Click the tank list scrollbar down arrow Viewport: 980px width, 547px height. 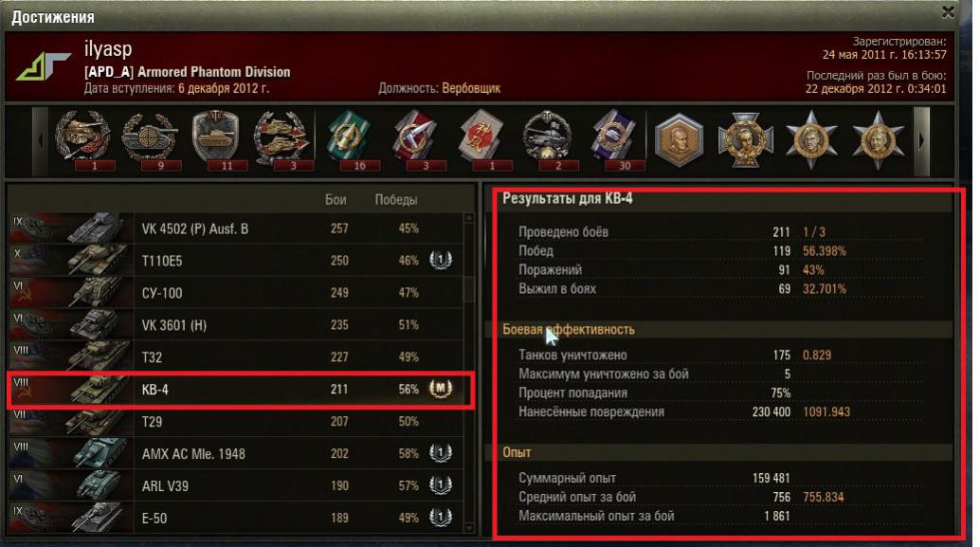click(x=469, y=529)
